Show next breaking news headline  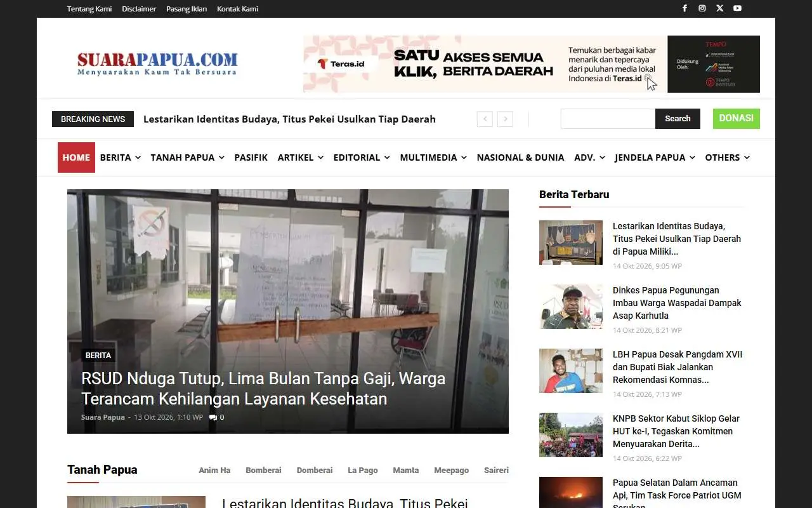tap(505, 119)
